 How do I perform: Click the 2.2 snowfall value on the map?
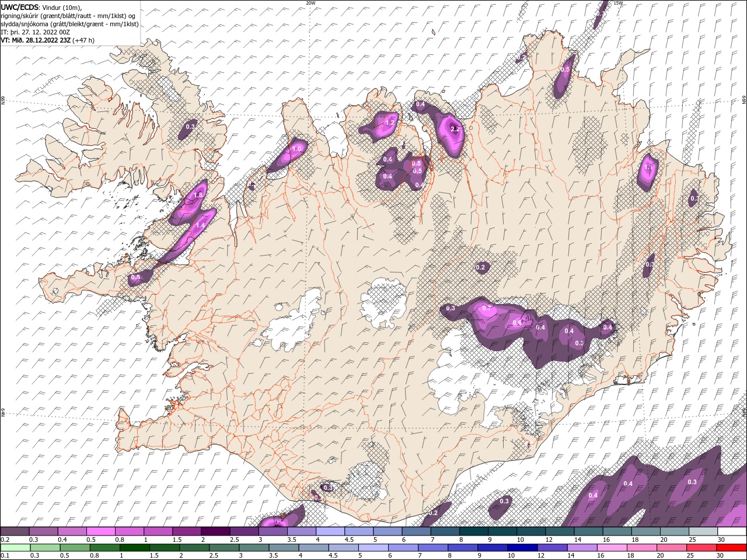pyautogui.click(x=456, y=129)
